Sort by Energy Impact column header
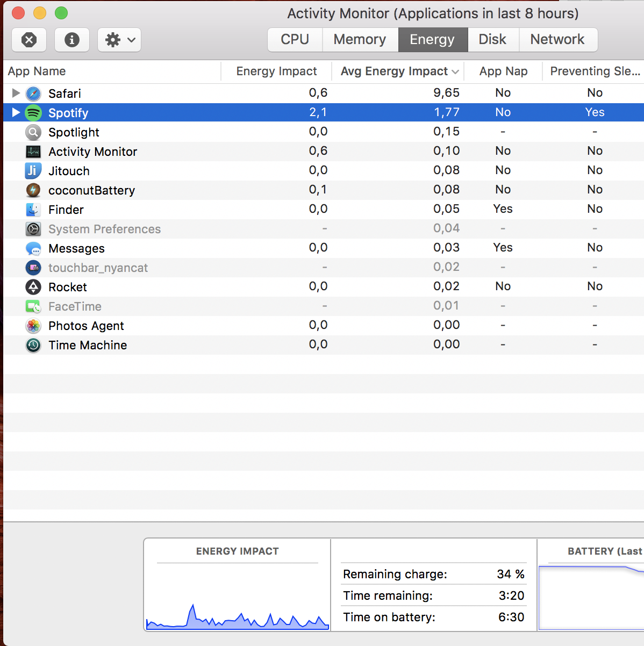The image size is (644, 646). [276, 71]
